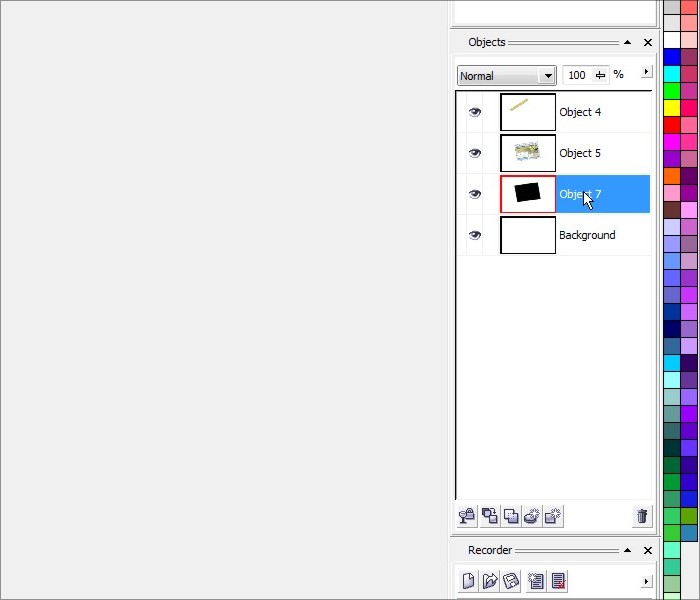Click the Lock Transparency icon in Objects
700x600 pixels.
click(467, 516)
